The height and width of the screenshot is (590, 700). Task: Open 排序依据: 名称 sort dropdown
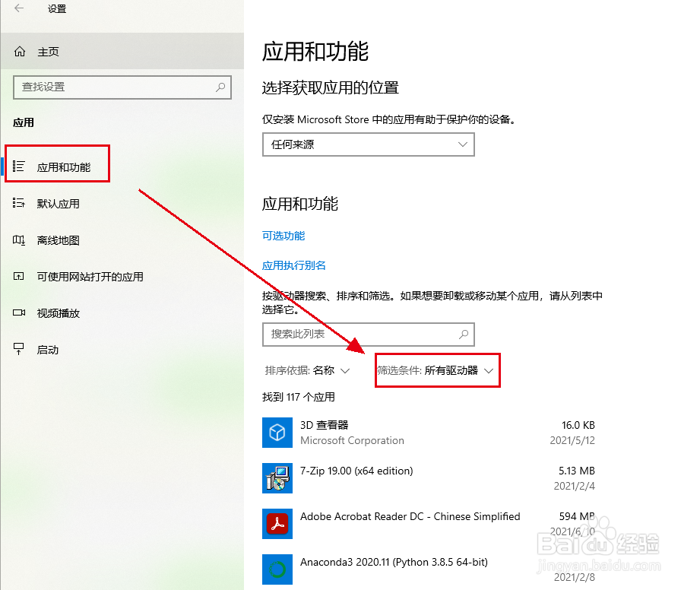tap(307, 371)
